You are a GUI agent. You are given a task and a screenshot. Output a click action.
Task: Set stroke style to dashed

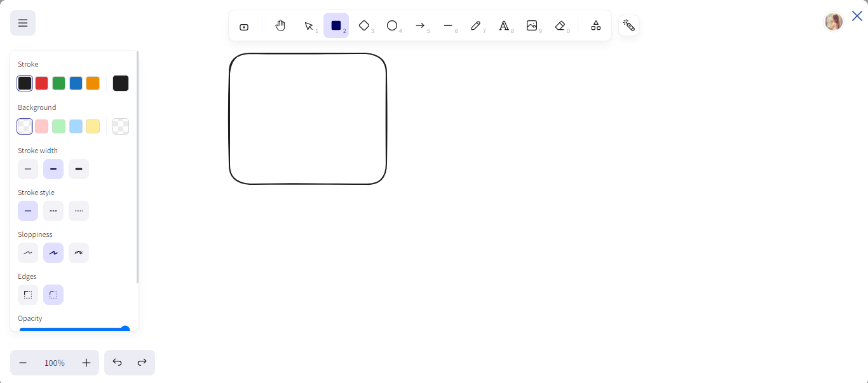pyautogui.click(x=53, y=211)
